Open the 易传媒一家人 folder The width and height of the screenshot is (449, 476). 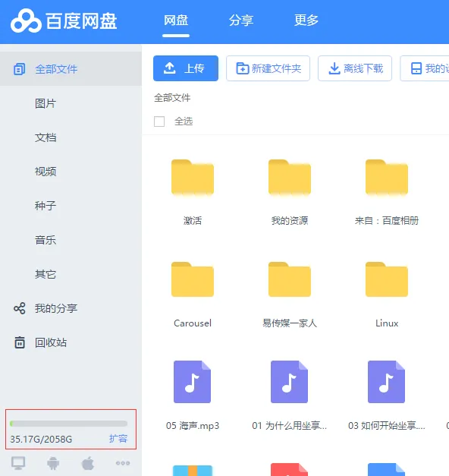click(290, 279)
